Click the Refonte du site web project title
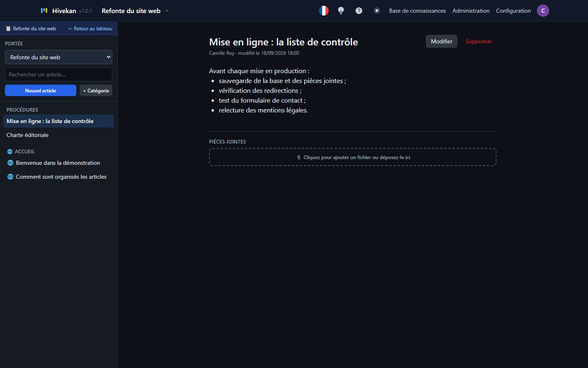Image resolution: width=588 pixels, height=368 pixels. 131,11
